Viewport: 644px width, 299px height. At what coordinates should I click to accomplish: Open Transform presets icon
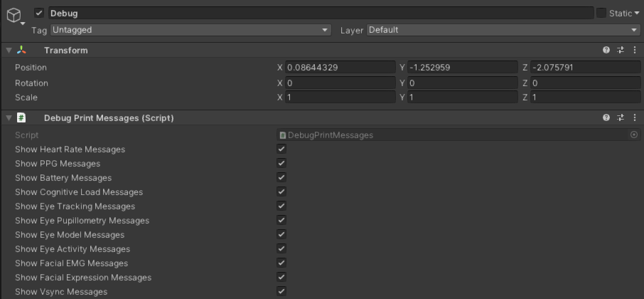click(x=621, y=51)
